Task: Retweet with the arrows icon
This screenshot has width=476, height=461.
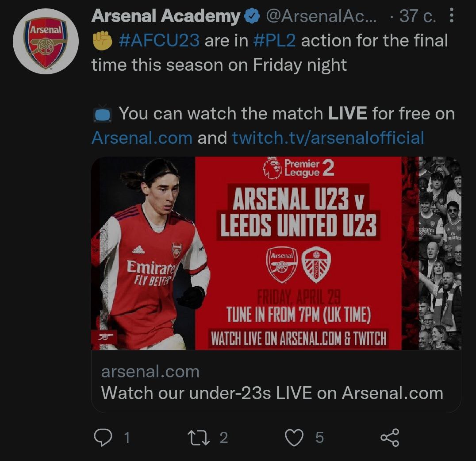Action: (x=197, y=437)
